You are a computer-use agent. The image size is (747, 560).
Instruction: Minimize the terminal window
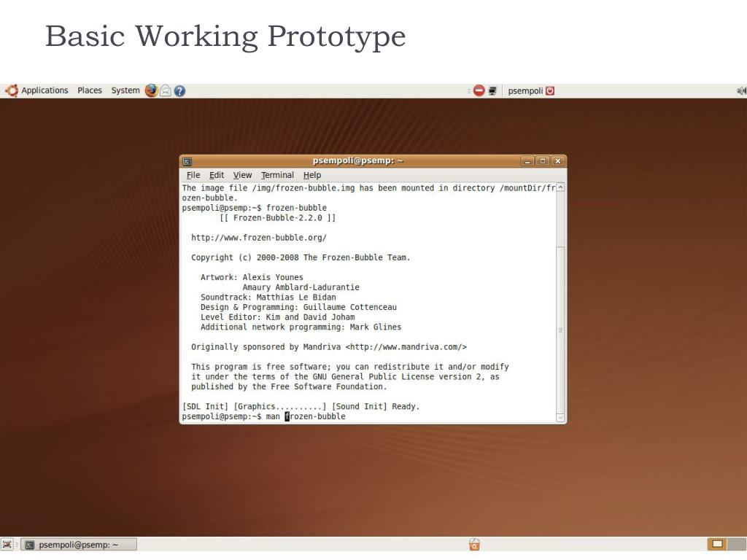[x=527, y=161]
